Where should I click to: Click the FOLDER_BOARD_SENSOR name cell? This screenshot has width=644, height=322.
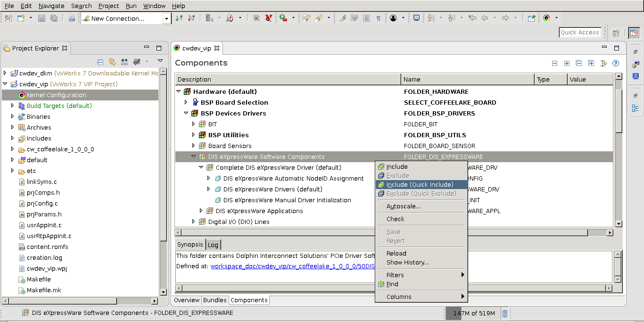[x=439, y=146]
